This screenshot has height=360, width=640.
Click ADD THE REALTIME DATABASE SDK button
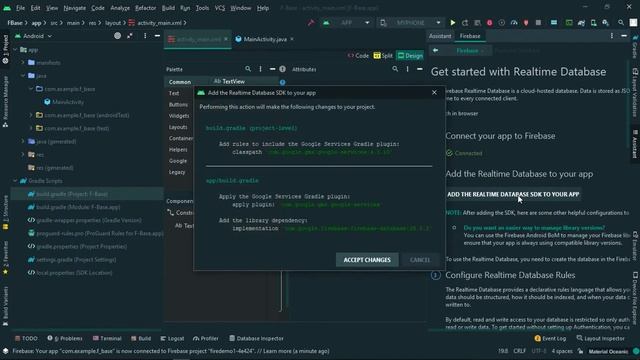click(x=513, y=194)
